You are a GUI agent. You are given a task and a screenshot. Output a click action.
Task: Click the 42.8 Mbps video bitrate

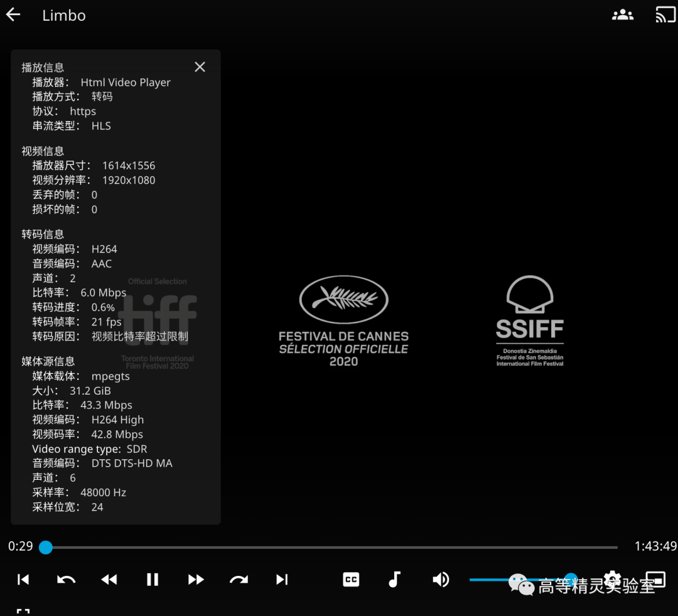pos(117,434)
